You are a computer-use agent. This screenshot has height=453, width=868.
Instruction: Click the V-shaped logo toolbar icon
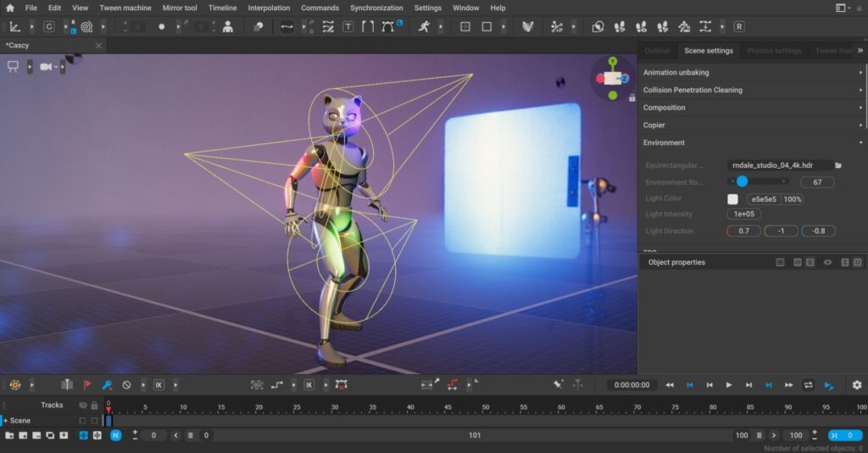tap(527, 26)
